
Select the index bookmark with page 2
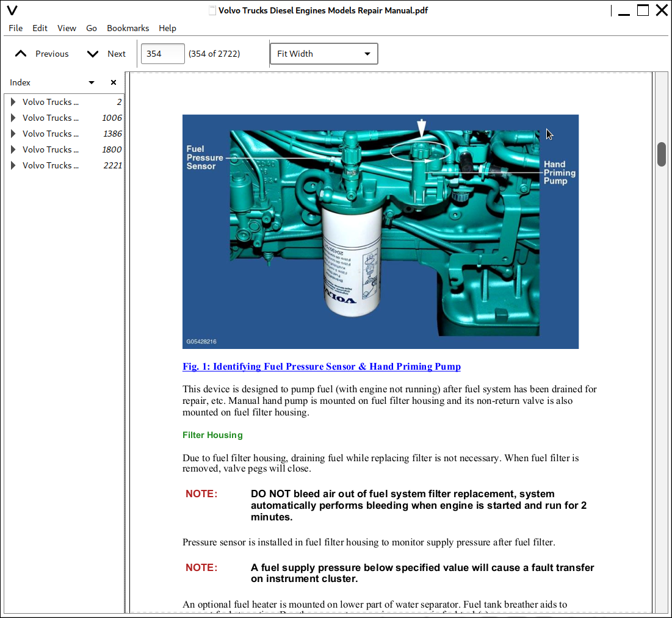click(x=65, y=102)
